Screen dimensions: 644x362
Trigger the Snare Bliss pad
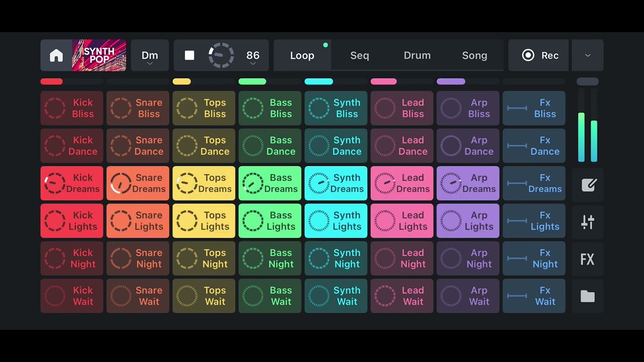click(138, 108)
